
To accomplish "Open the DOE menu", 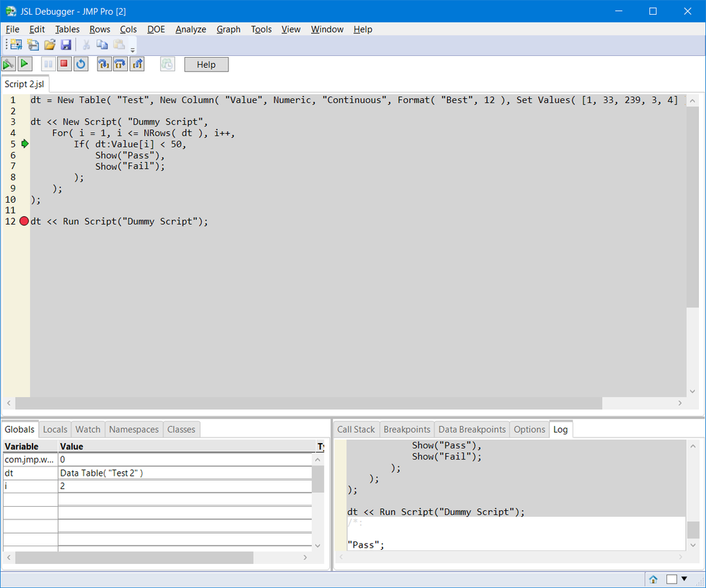I will coord(155,29).
